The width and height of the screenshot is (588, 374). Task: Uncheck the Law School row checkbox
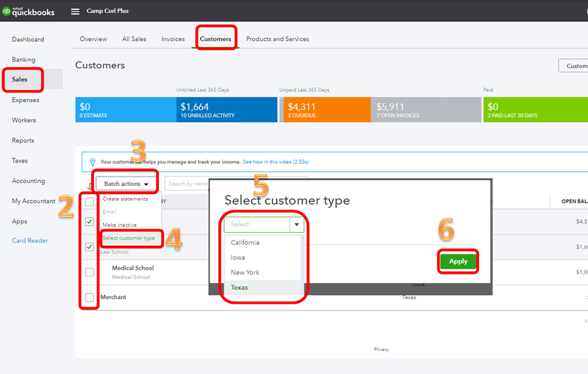pos(89,247)
